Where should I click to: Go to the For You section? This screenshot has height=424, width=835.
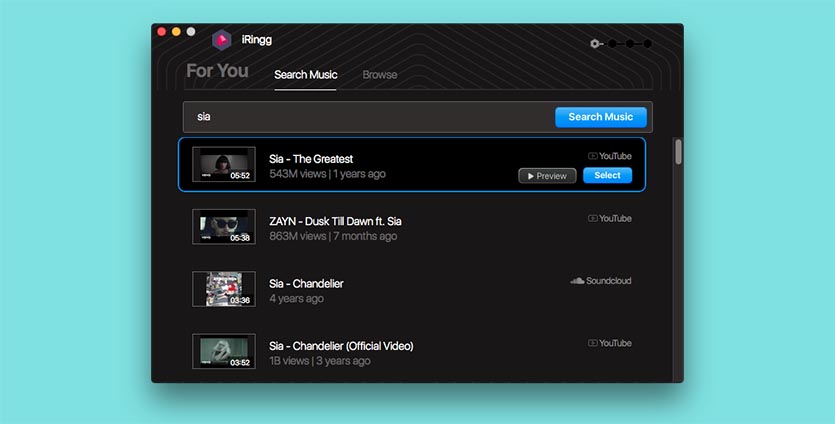tap(217, 71)
